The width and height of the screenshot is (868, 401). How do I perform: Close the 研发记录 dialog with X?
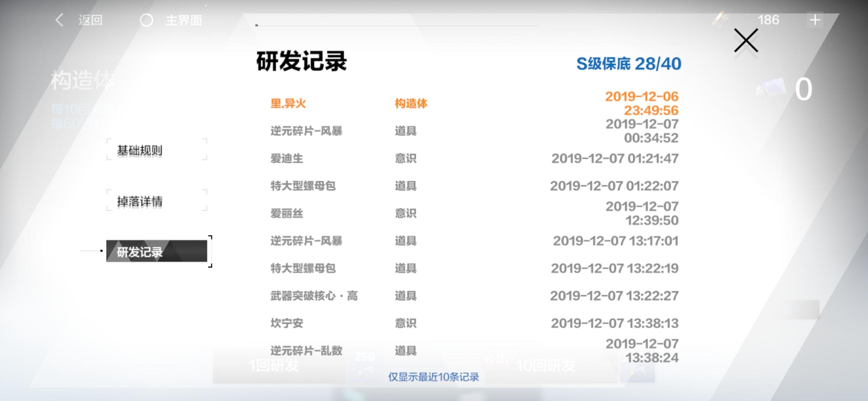(746, 40)
